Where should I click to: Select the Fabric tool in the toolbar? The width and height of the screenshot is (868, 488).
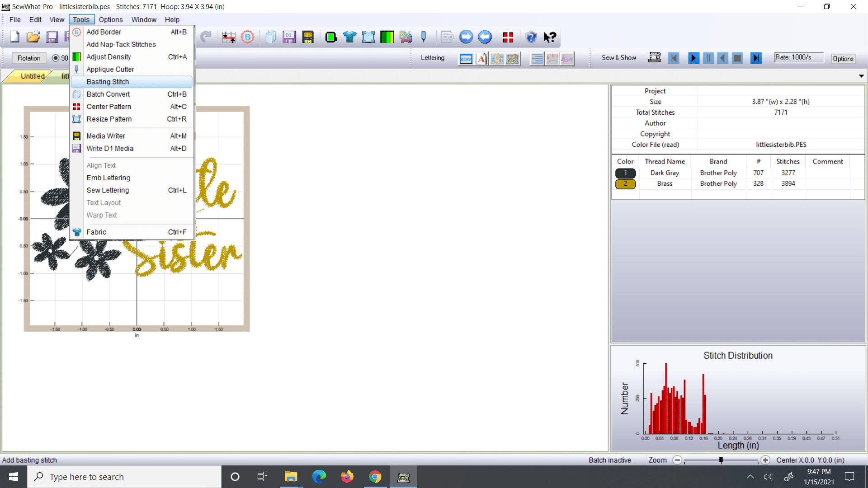(x=350, y=37)
